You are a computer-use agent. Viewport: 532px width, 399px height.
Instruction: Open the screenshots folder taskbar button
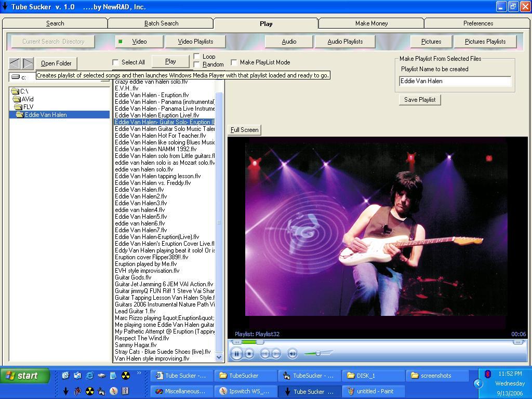437,376
